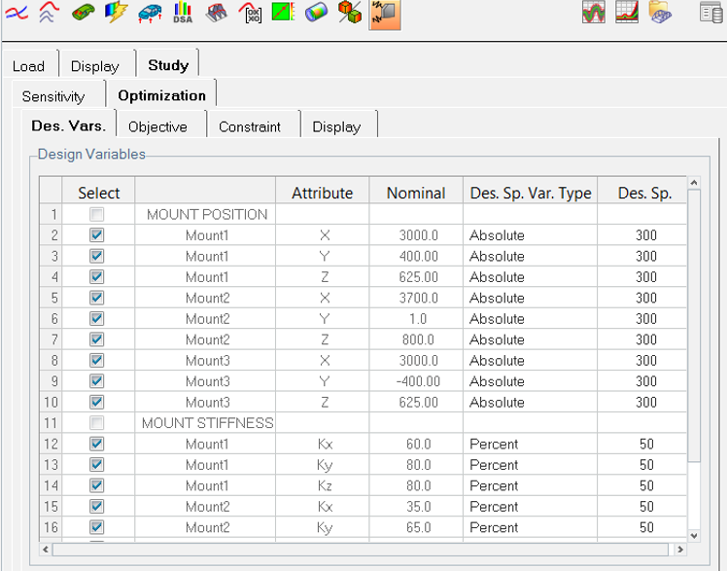Toggle the Mount1 Kx stiffness checkbox
Image resolution: width=728 pixels, height=571 pixels.
(97, 444)
